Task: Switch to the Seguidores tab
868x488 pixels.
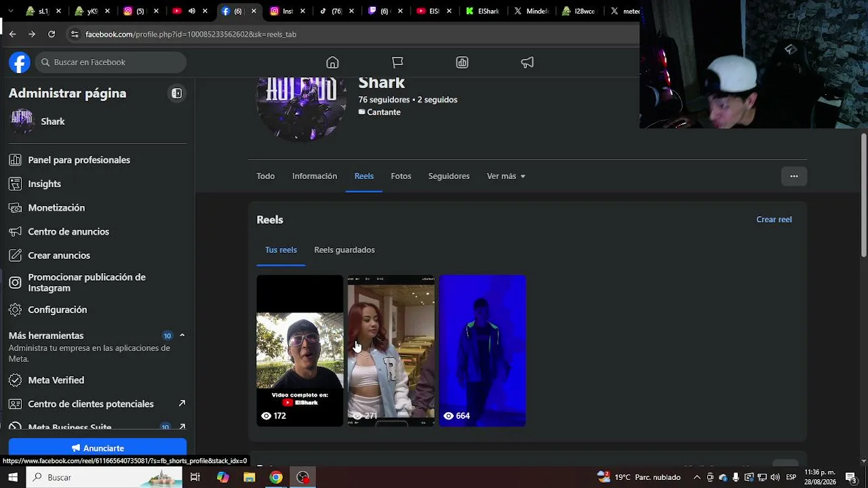Action: (449, 176)
